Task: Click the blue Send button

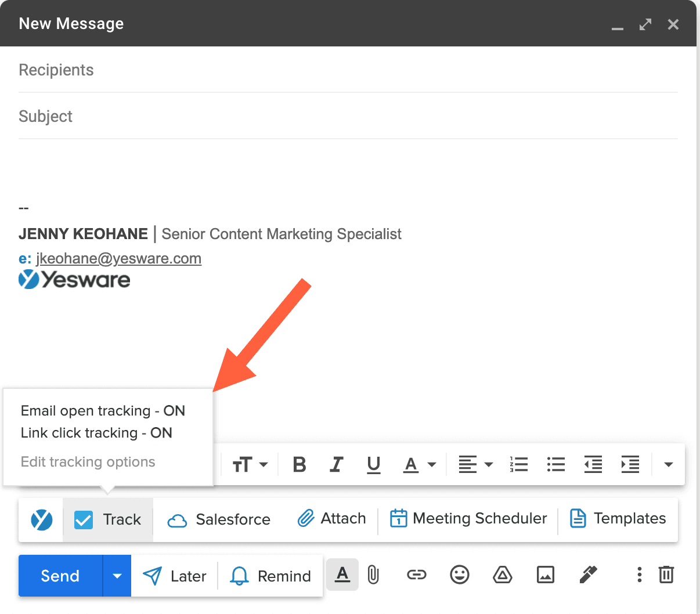Action: [x=60, y=576]
